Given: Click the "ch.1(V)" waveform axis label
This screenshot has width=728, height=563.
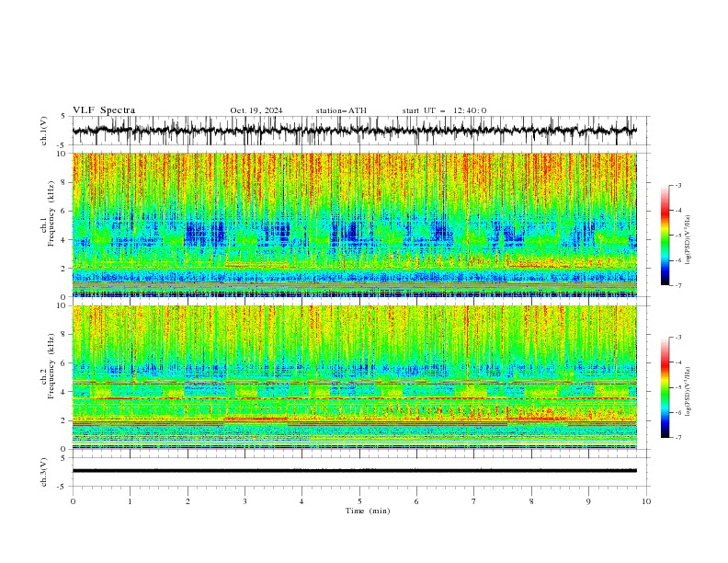Looking at the screenshot, I should (x=44, y=131).
